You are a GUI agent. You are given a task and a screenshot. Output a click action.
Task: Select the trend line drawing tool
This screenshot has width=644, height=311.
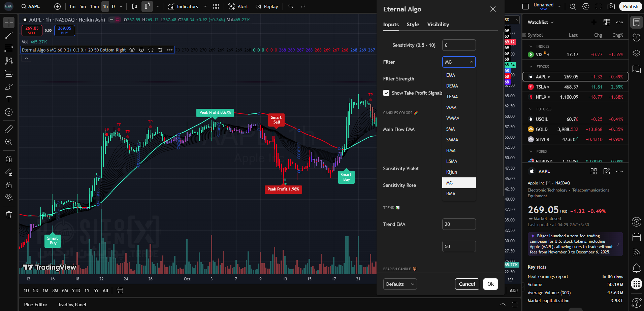[9, 35]
